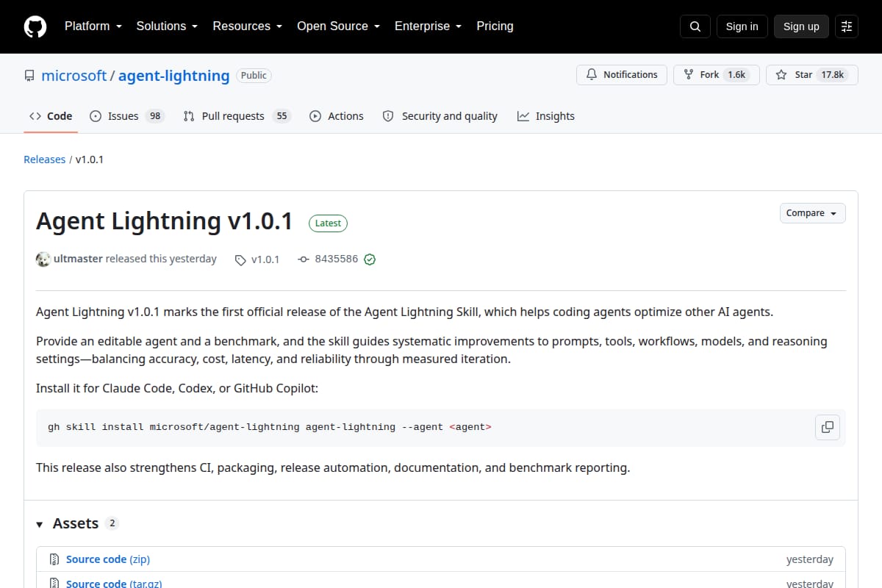Copy the gh skill install command

tap(828, 427)
